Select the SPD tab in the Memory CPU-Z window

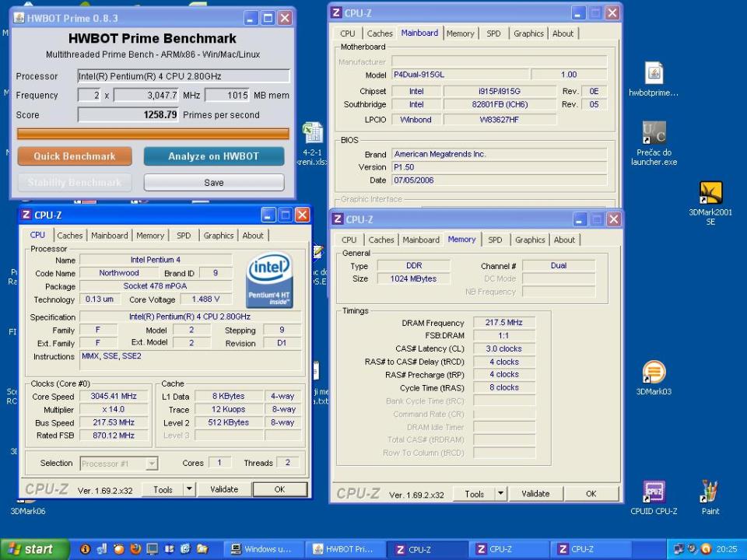495,240
